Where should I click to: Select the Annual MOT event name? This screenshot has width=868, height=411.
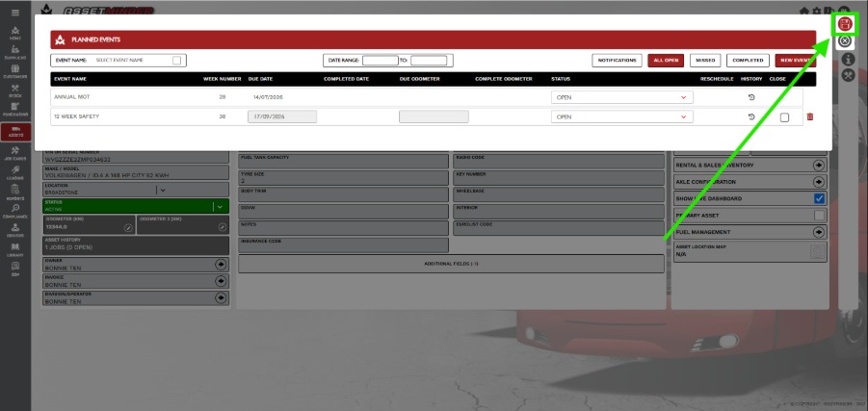click(x=72, y=97)
